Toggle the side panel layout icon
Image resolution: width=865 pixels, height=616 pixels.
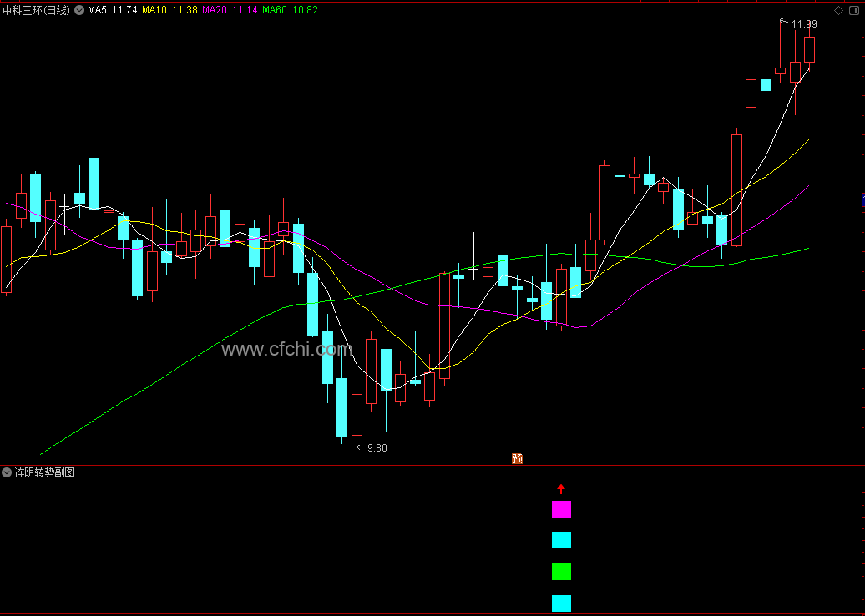[854, 10]
